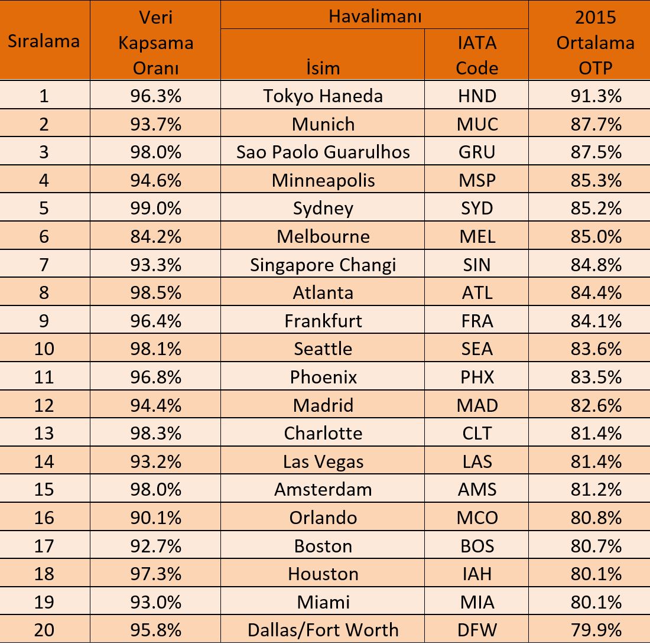This screenshot has height=644, width=650.
Task: Select the MUC IATA code cell
Action: tap(477, 123)
